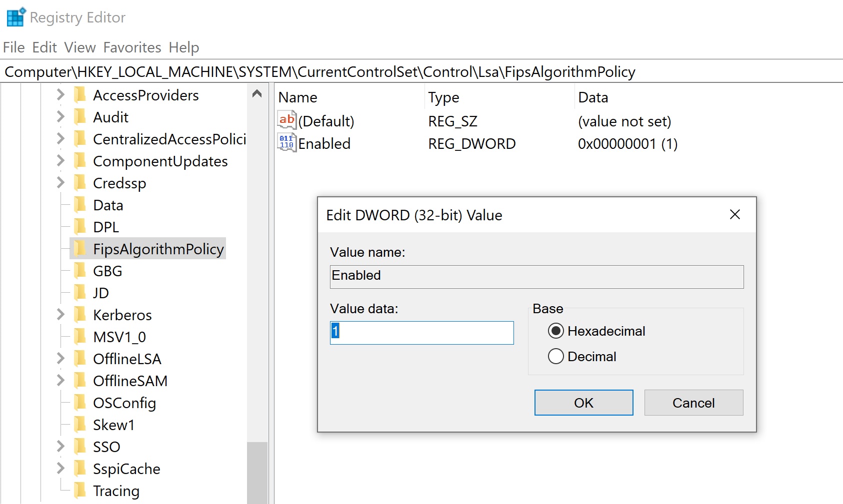Select the MSV1_0 folder icon
This screenshot has width=843, height=504.
pos(81,337)
